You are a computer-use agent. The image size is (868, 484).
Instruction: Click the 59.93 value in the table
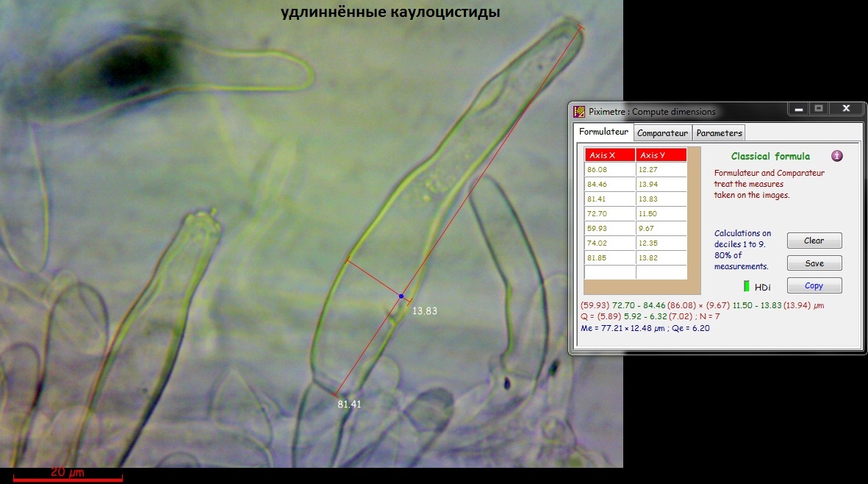point(609,228)
